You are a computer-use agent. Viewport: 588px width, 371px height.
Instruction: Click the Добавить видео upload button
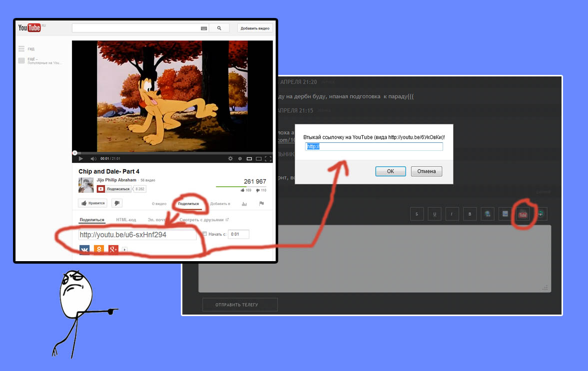click(255, 28)
